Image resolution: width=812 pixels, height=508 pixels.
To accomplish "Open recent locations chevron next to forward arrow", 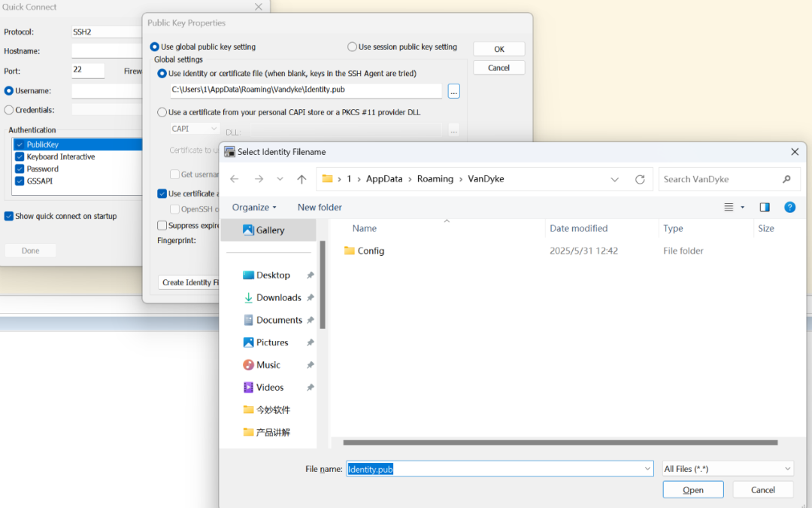I will click(280, 179).
